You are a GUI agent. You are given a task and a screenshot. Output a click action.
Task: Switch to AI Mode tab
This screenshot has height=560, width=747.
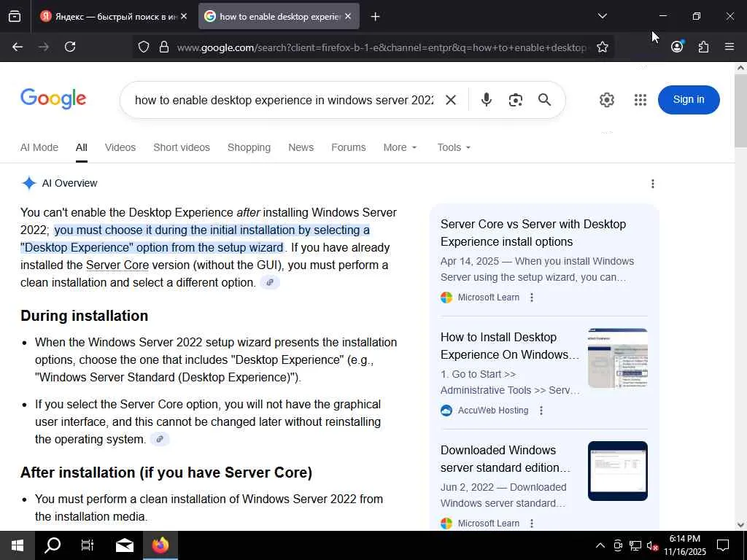tap(39, 147)
